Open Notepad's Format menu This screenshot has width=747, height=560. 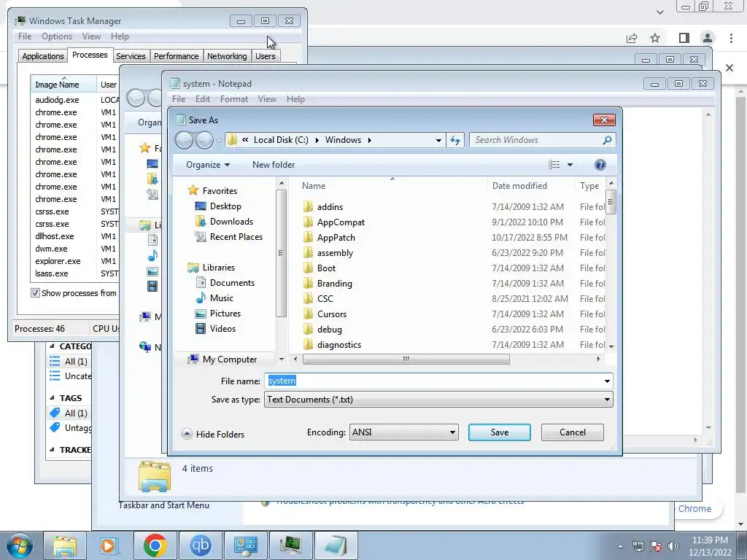[x=234, y=99]
